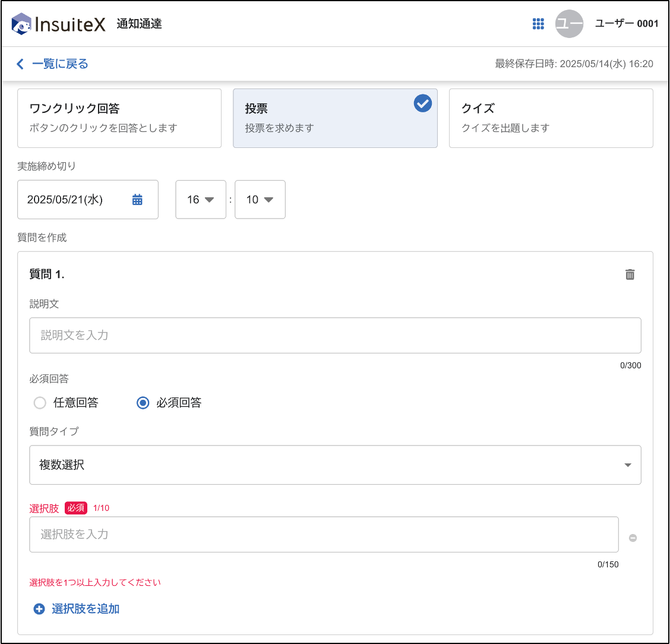The width and height of the screenshot is (670, 644).
Task: Choose the 投票 card
Action: click(335, 118)
